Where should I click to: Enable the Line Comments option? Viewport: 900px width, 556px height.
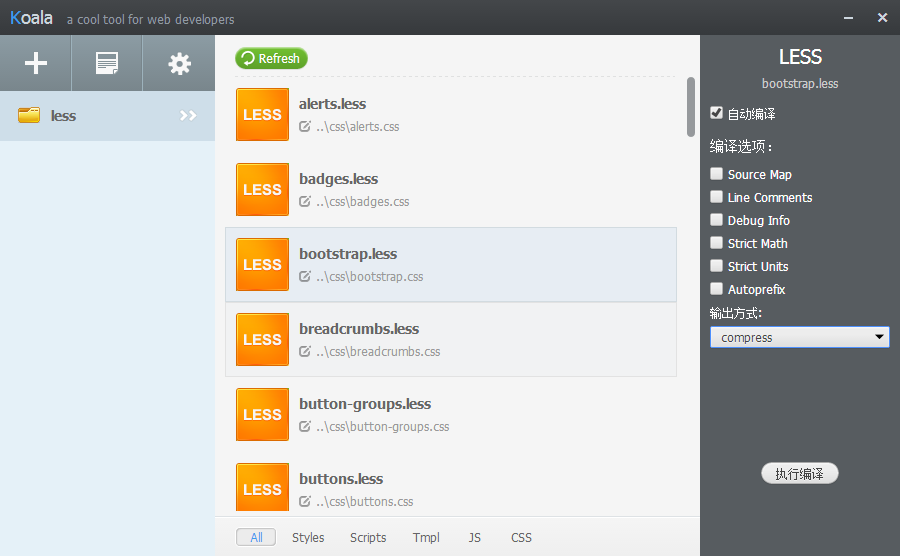click(716, 196)
